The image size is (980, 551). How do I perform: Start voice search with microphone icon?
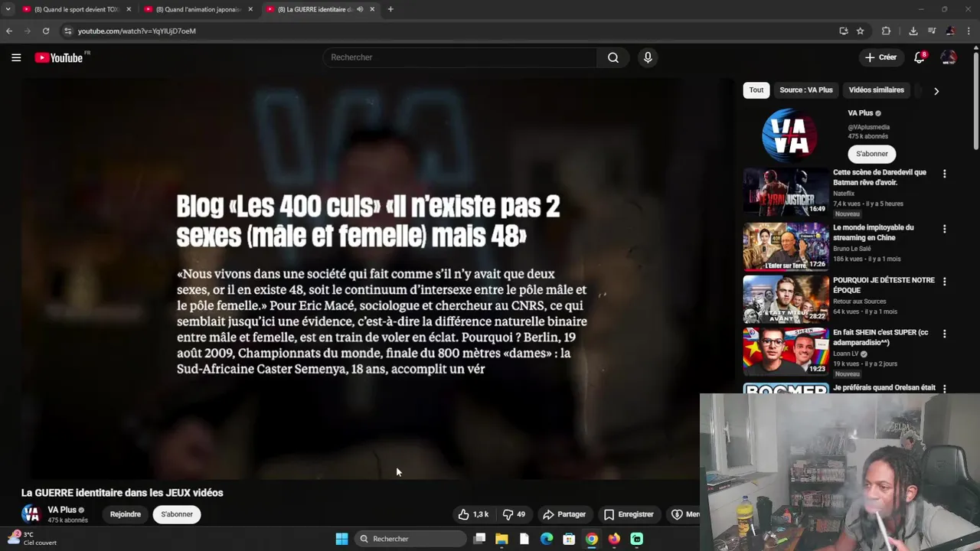(648, 57)
